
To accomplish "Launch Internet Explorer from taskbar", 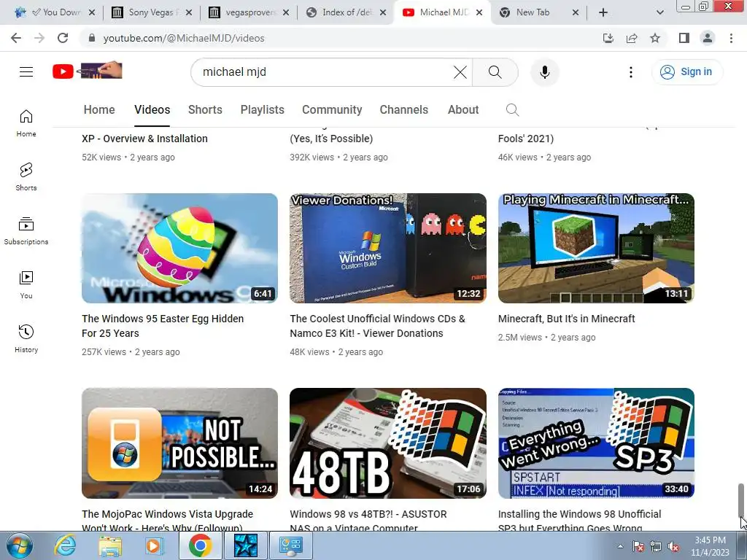I will 64,545.
